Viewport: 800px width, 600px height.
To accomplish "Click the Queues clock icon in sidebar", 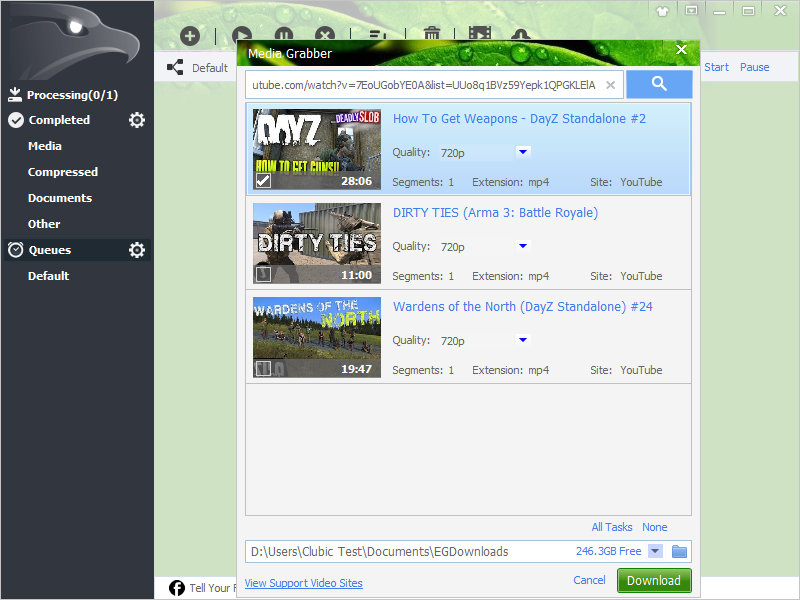I will click(x=16, y=250).
